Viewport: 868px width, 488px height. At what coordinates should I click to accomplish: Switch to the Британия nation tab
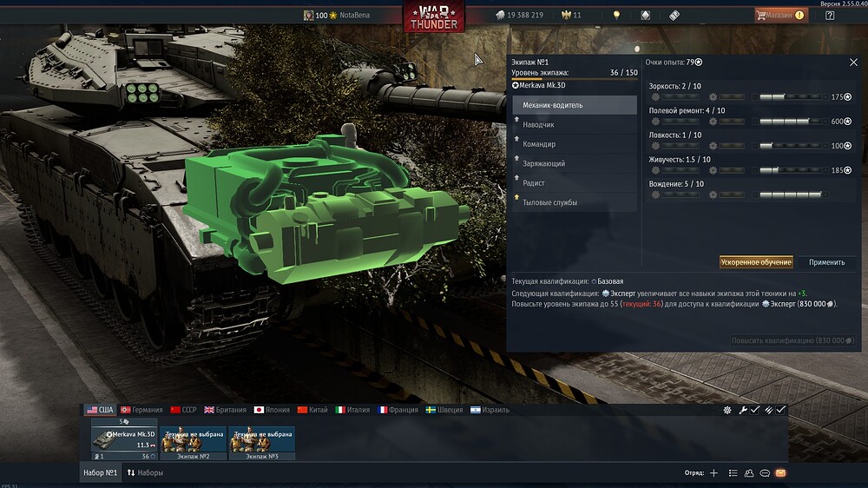[226, 410]
